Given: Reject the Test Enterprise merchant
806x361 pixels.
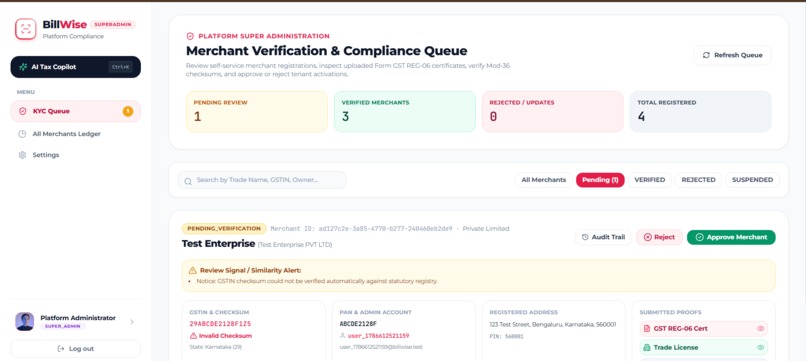Looking at the screenshot, I should coord(660,237).
